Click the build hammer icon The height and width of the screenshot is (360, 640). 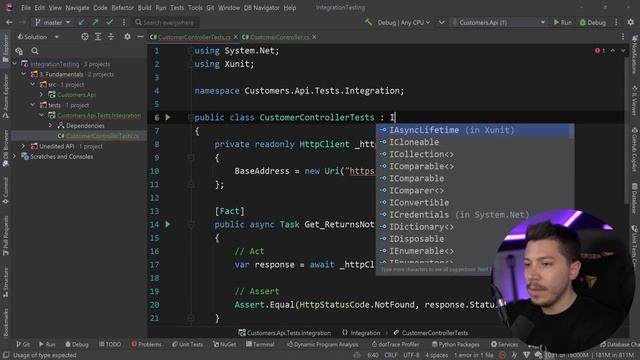(368, 22)
